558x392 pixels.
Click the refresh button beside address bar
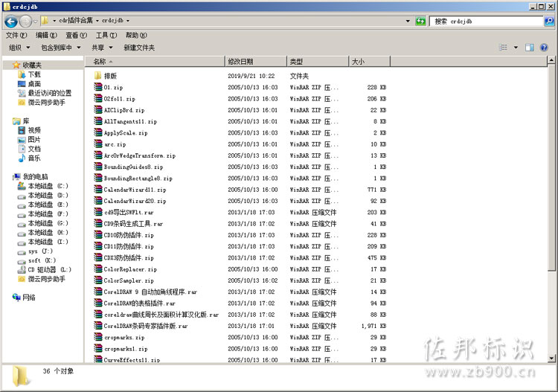coord(421,21)
